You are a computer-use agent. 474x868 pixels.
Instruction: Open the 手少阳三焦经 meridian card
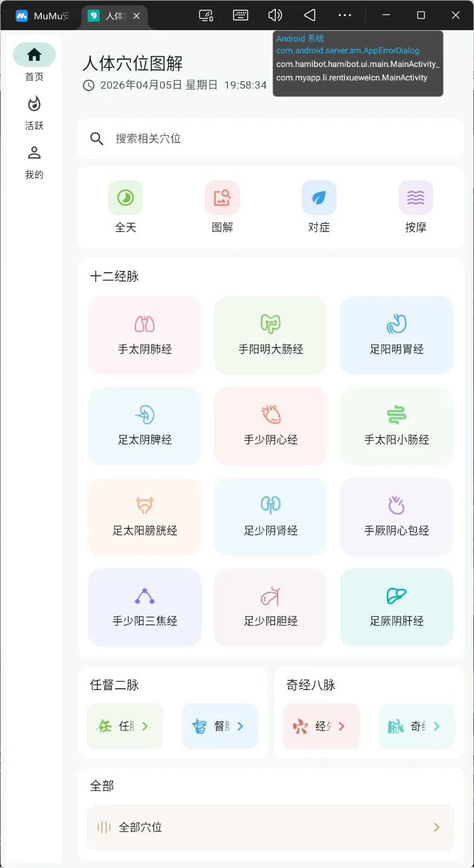tap(145, 607)
